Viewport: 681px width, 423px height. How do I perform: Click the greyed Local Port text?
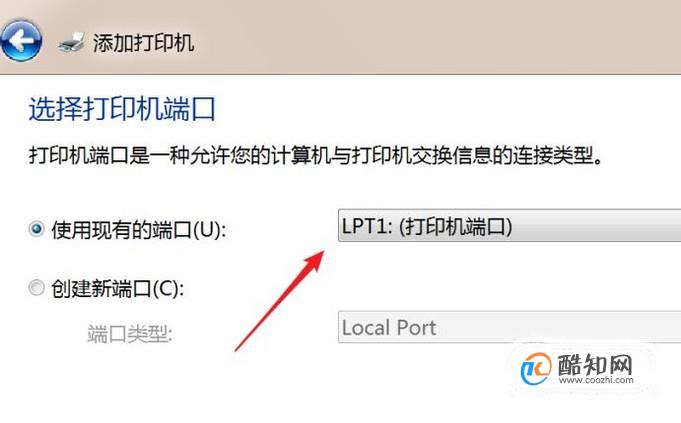[389, 328]
